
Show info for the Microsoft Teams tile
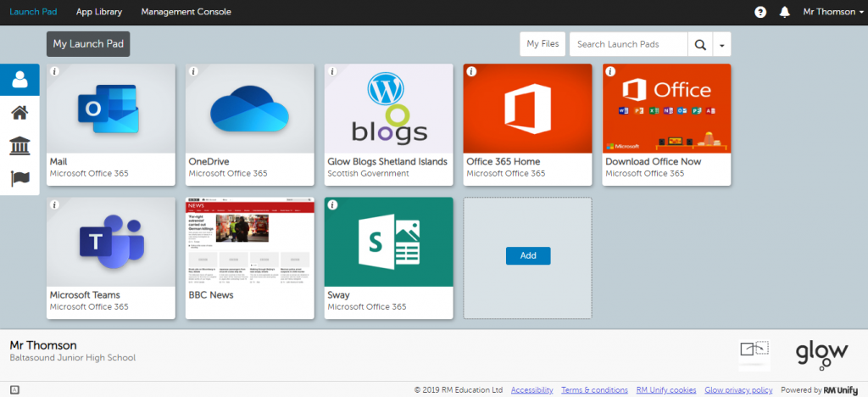[54, 205]
